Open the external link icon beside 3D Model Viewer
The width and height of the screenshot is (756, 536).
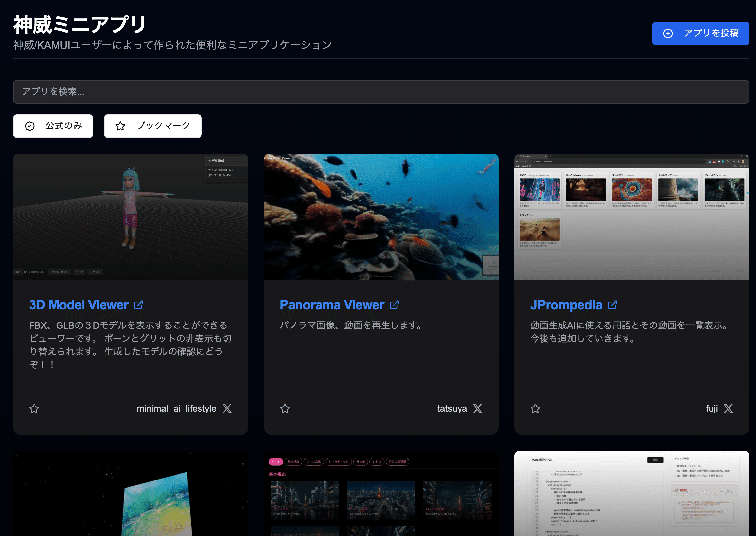click(139, 305)
